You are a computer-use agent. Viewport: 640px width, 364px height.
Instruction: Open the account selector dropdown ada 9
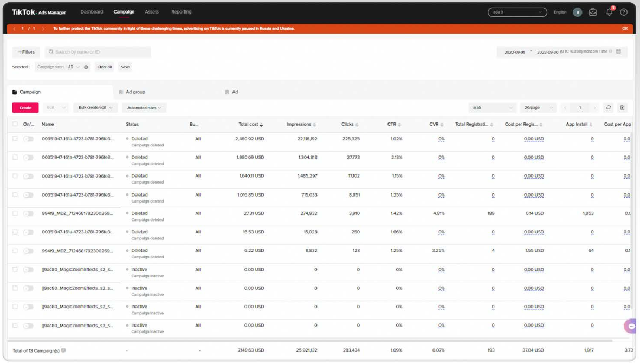coord(517,12)
